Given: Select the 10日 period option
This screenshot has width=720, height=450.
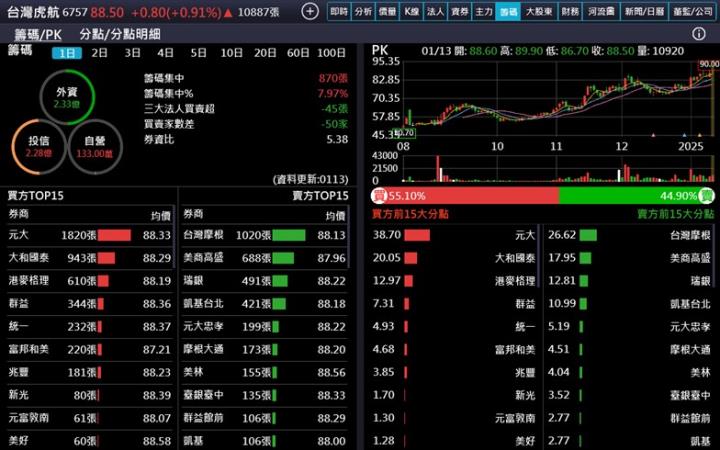Looking at the screenshot, I should [x=231, y=53].
